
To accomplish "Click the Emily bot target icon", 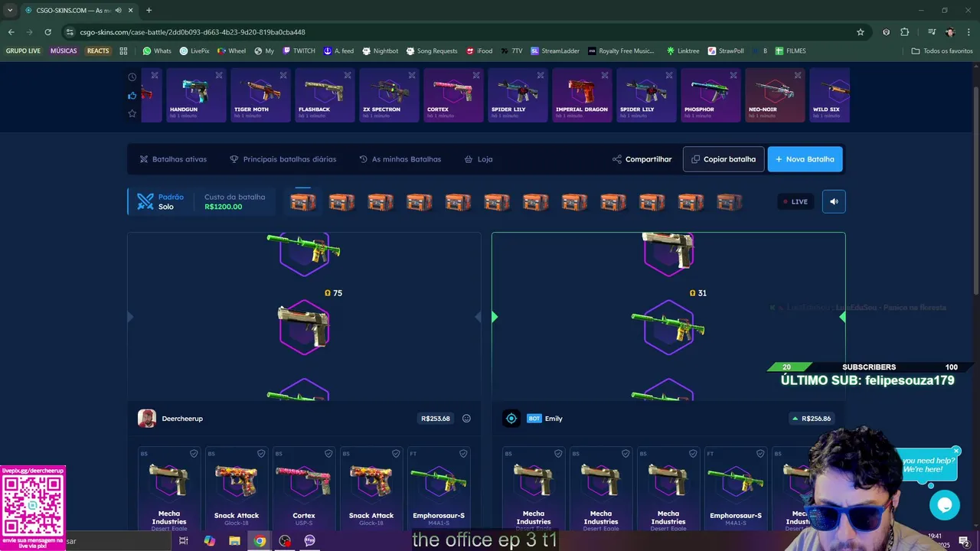I will pos(511,419).
